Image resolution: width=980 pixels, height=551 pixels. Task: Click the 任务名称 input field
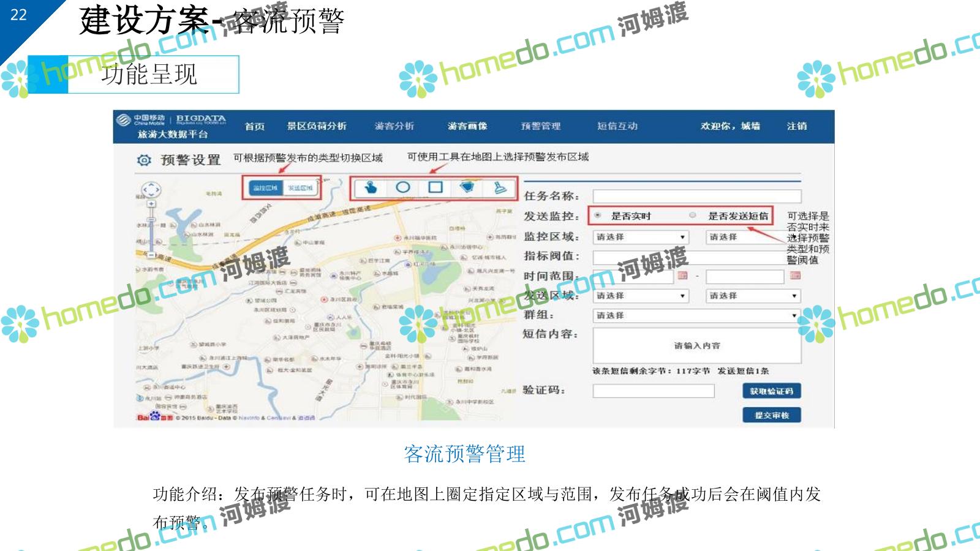pyautogui.click(x=696, y=197)
